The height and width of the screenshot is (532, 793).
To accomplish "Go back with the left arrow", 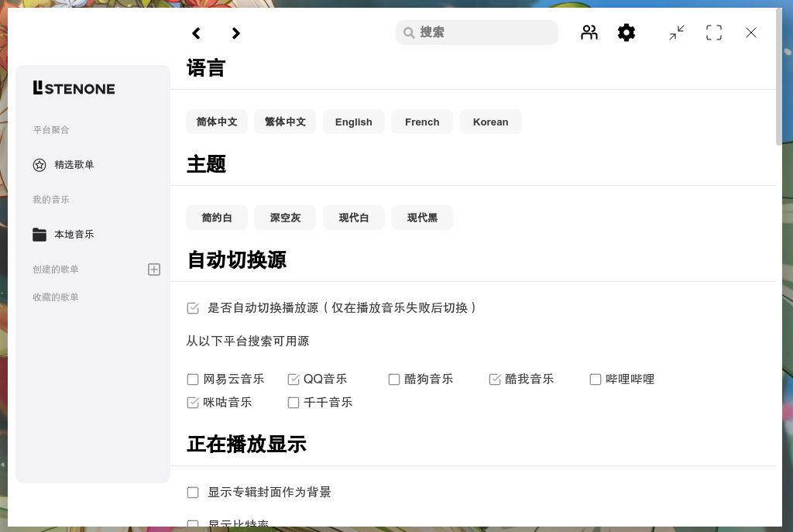I will click(x=196, y=33).
